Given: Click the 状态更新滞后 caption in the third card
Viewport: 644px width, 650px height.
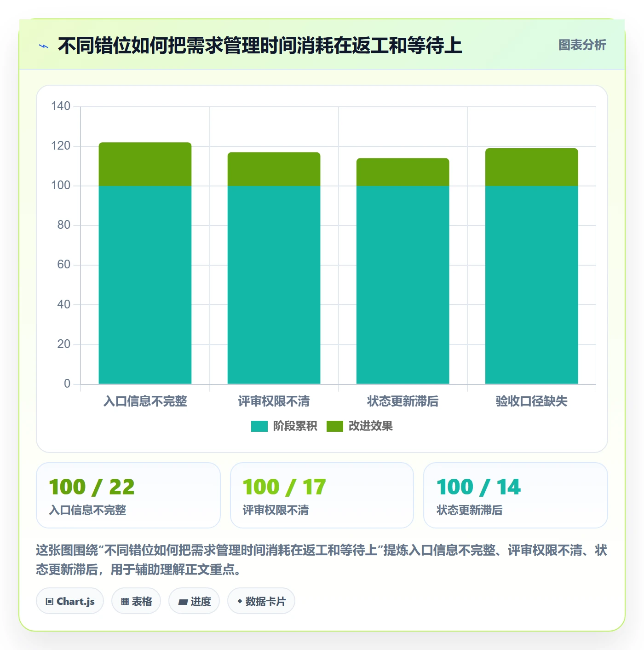Looking at the screenshot, I should coord(469,510).
